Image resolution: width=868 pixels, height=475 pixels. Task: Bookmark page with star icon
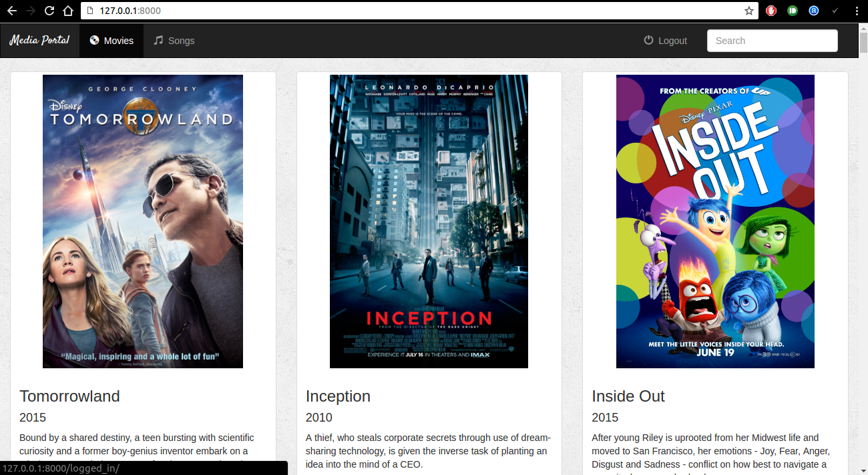[x=749, y=11]
